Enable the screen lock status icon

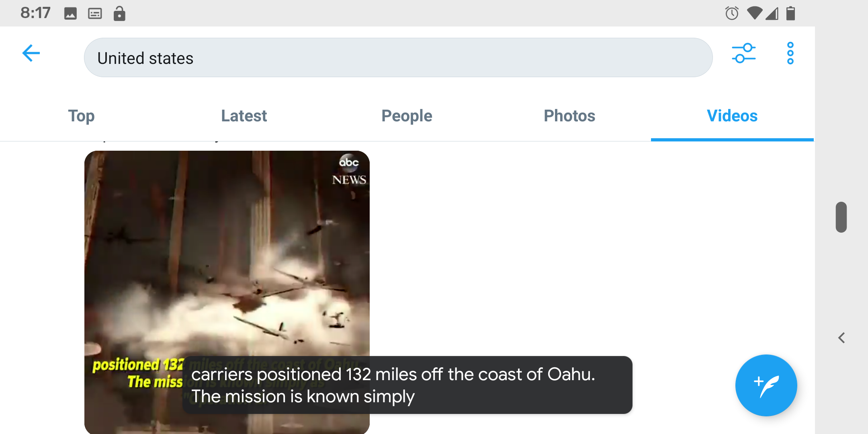[x=119, y=12]
